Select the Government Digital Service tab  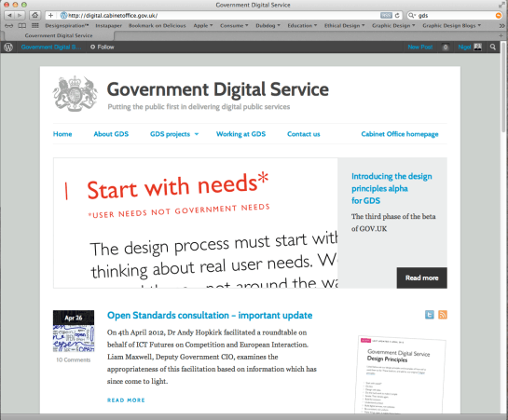click(x=59, y=35)
